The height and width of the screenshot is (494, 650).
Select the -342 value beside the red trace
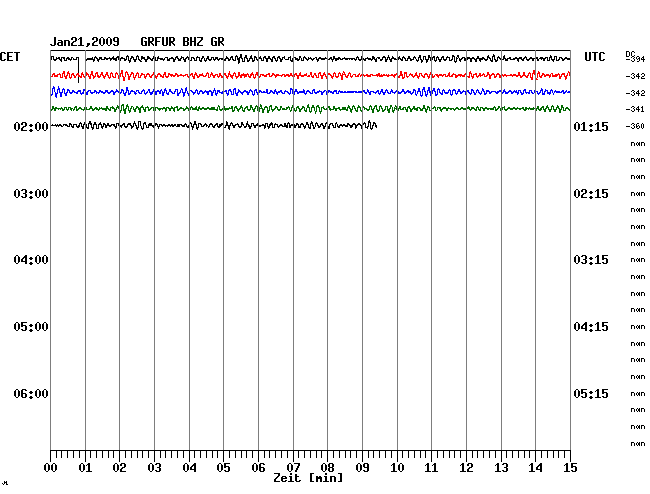(x=635, y=76)
